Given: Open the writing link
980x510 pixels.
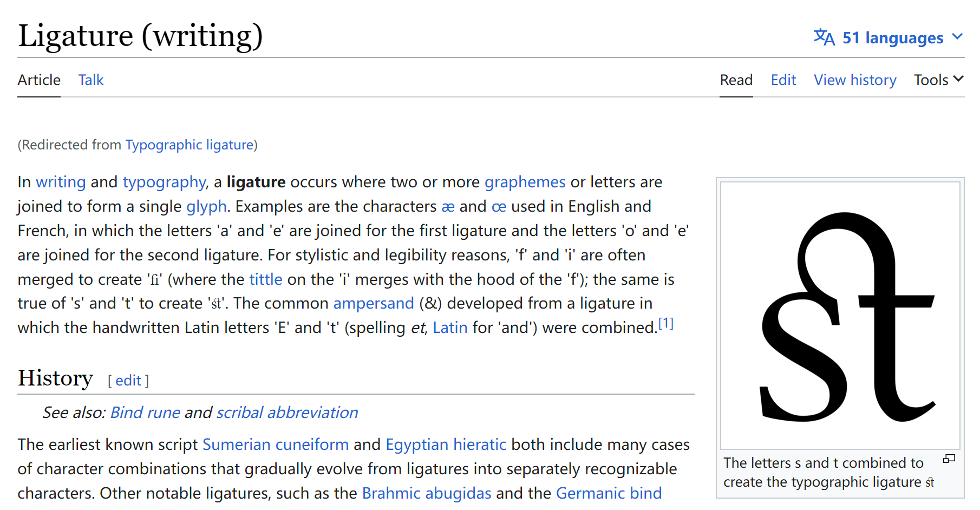Looking at the screenshot, I should (x=61, y=182).
